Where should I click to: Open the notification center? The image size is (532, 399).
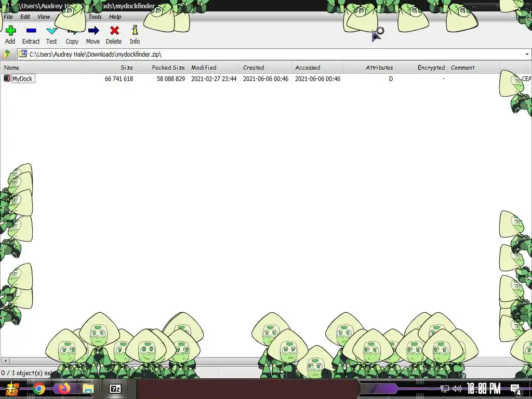pos(516,389)
